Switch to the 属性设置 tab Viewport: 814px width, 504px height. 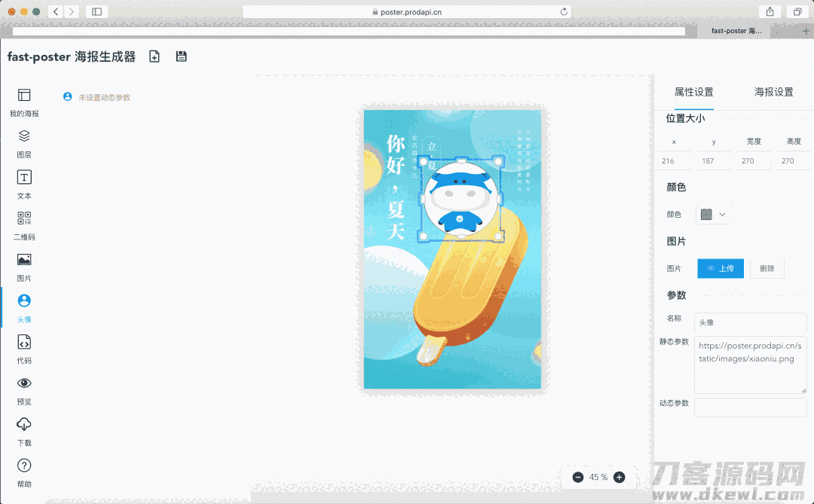(x=693, y=92)
